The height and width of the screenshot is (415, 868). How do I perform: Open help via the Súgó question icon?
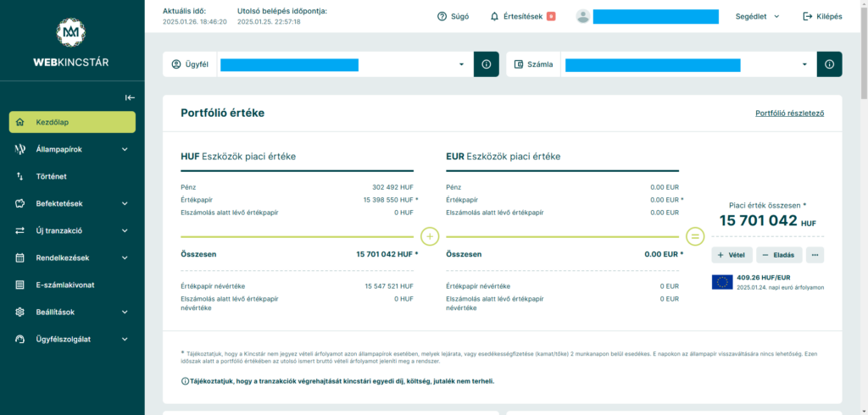coord(442,16)
